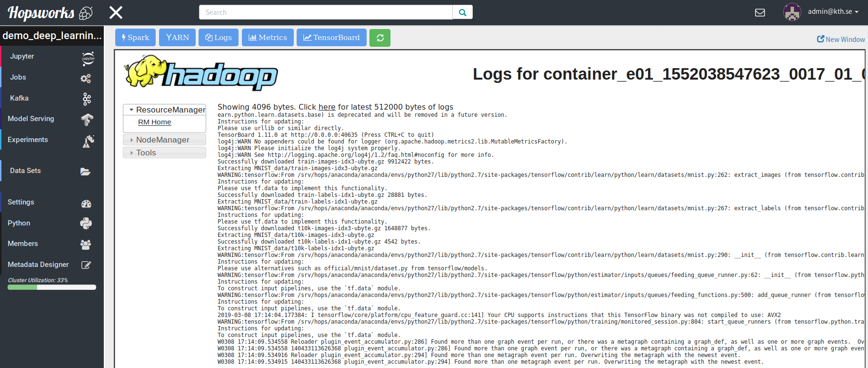This screenshot has height=368, width=868.
Task: Click the Python logo icon
Action: coord(86,223)
